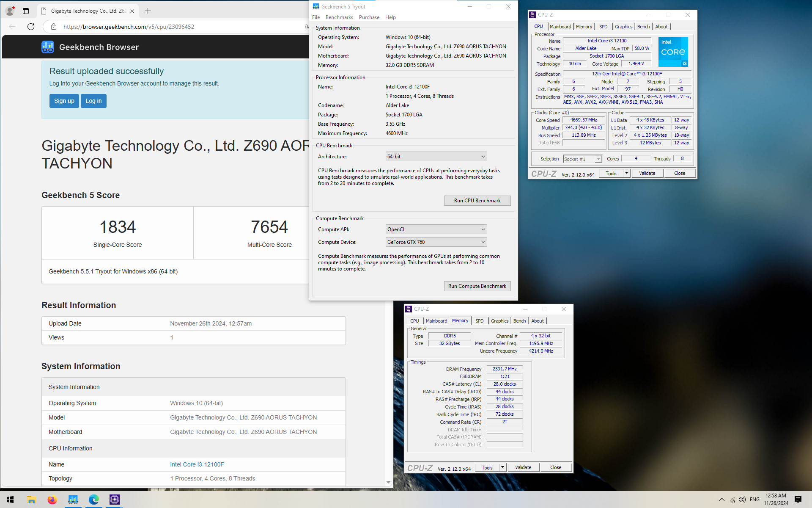Click DRAM Frequency value 2391.7 MHz
812x508 pixels.
tap(505, 369)
